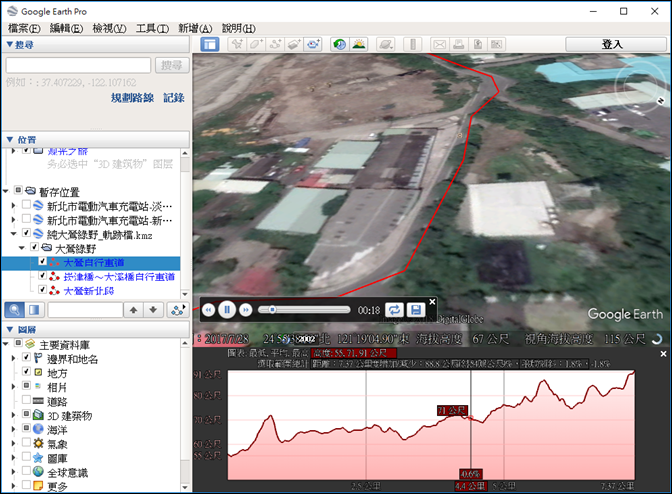Check first 新北市電動汽車充電站-淡 checkbox
The width and height of the screenshot is (672, 494).
[26, 205]
